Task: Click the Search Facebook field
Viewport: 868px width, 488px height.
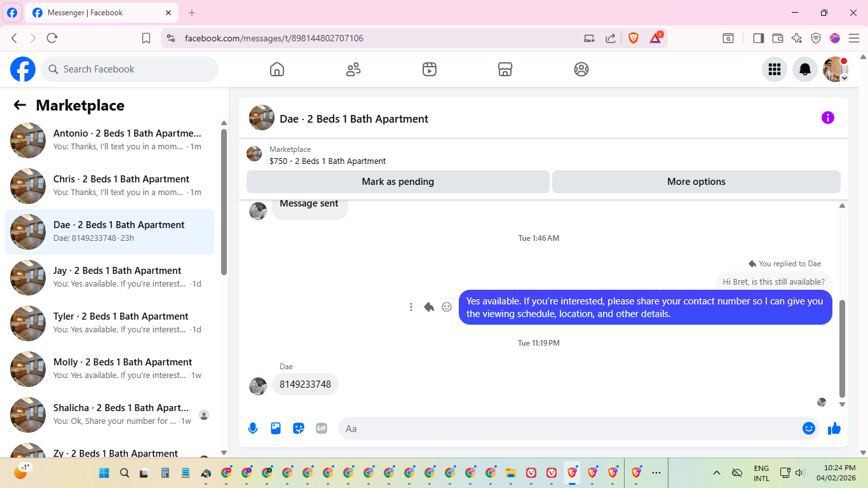Action: click(130, 69)
